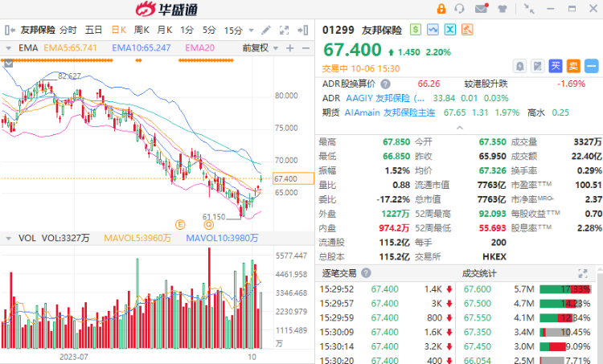Click the Q event marker on chart

(208, 224)
